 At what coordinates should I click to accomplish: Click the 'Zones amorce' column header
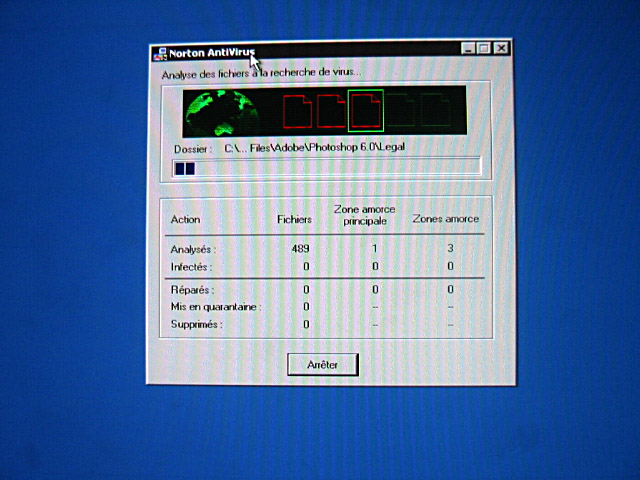tap(446, 219)
